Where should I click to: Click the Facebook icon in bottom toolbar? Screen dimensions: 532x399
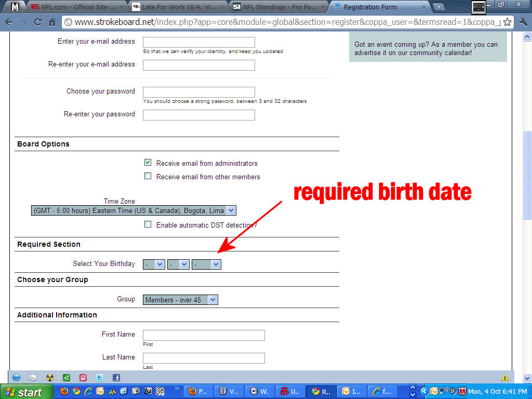pyautogui.click(x=116, y=378)
